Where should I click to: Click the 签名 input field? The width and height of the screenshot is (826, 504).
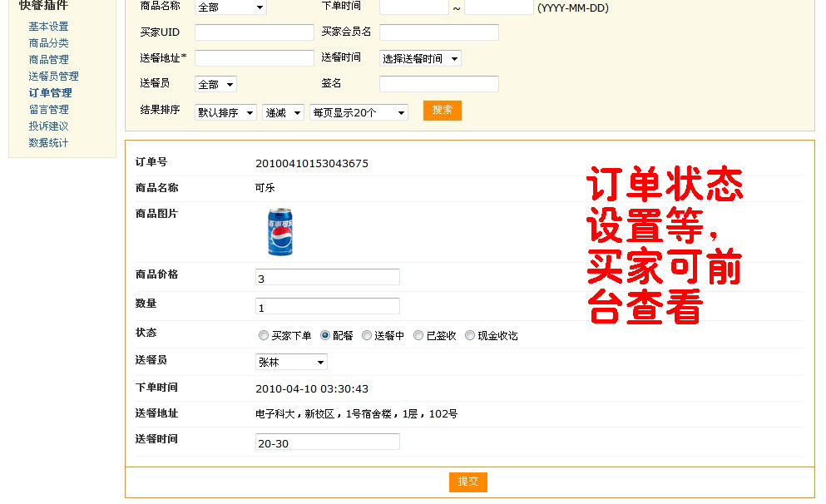tap(439, 84)
